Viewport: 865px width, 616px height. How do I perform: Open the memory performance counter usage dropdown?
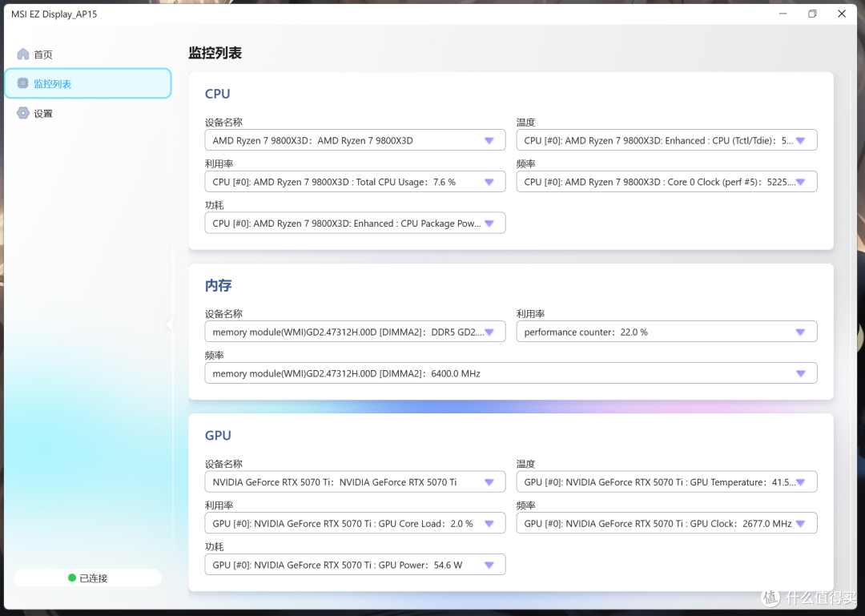pyautogui.click(x=666, y=332)
